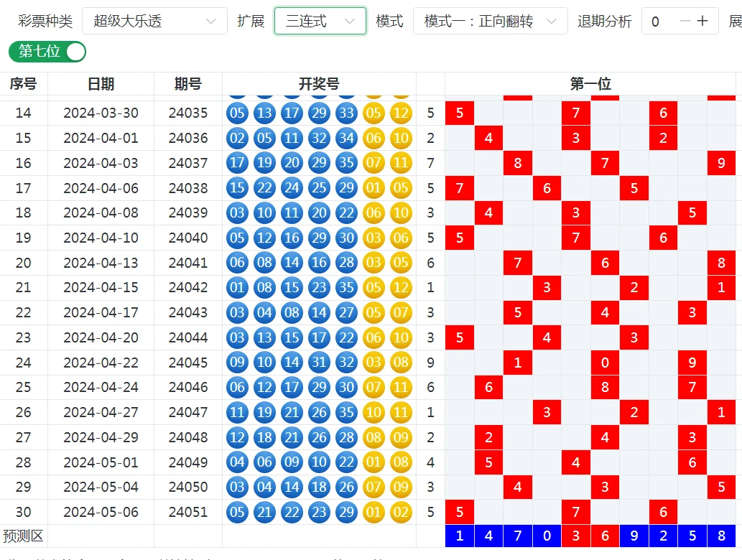The height and width of the screenshot is (560, 742).
Task: Click blue ball 31 in period 24045
Action: tap(319, 363)
